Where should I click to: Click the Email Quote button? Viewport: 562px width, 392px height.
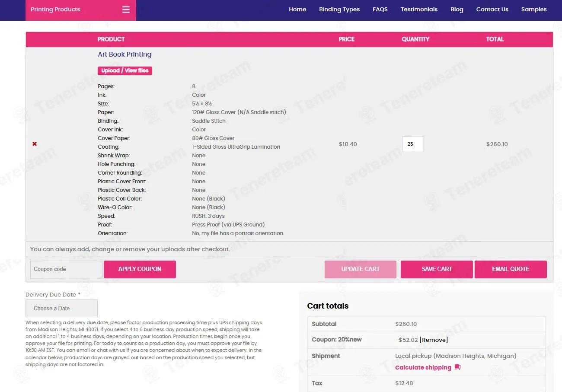[511, 269]
